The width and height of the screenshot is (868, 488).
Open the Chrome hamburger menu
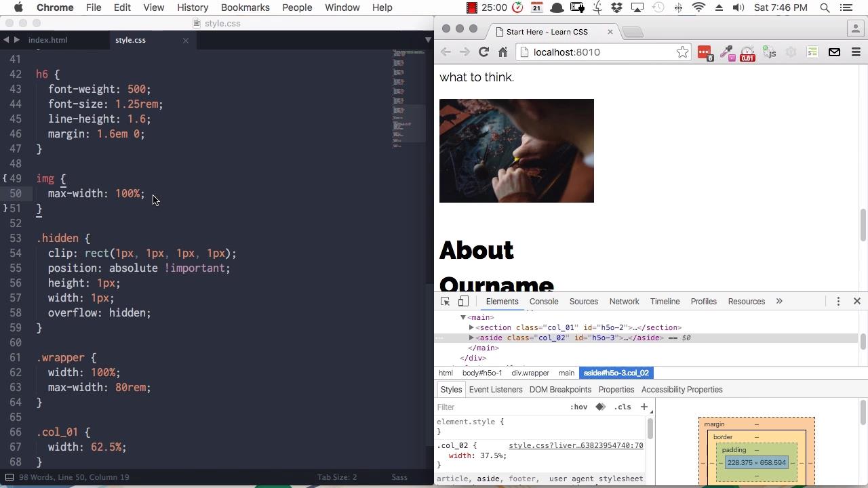tap(856, 52)
